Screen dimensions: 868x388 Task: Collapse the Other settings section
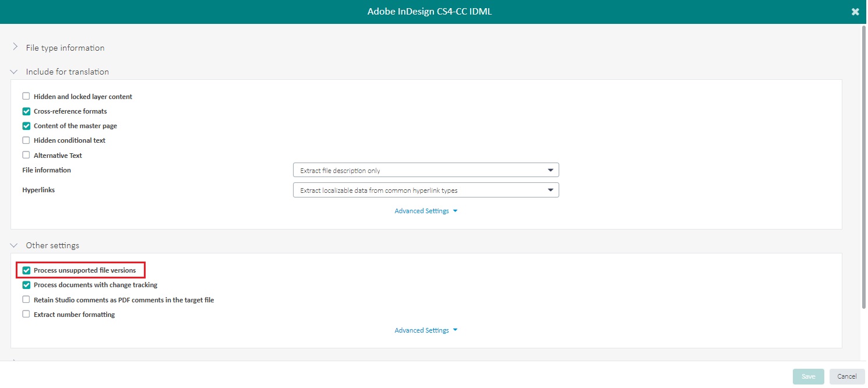[15, 245]
